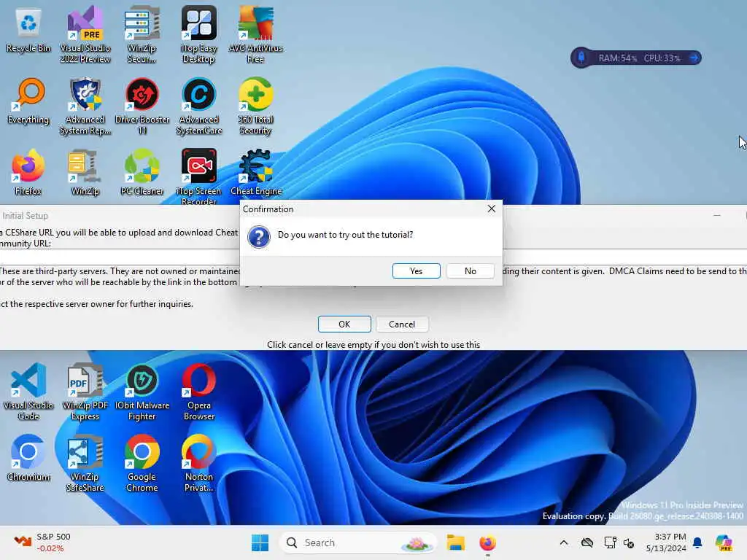The image size is (747, 560).
Task: Select WinZip SafeShare shortcut
Action: [85, 464]
